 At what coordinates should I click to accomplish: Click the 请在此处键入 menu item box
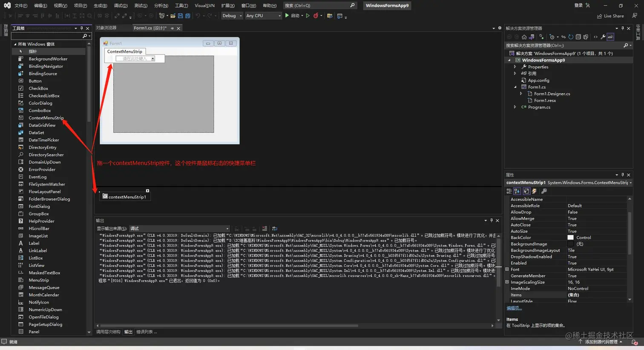point(135,59)
